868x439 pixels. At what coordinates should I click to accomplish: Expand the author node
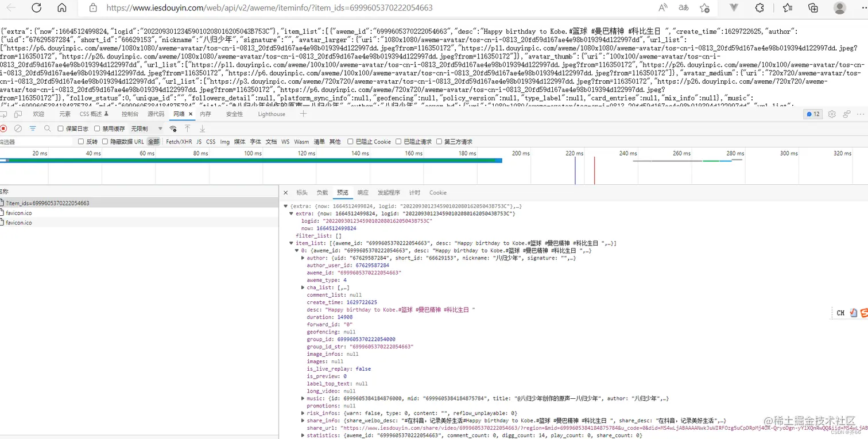click(x=303, y=258)
